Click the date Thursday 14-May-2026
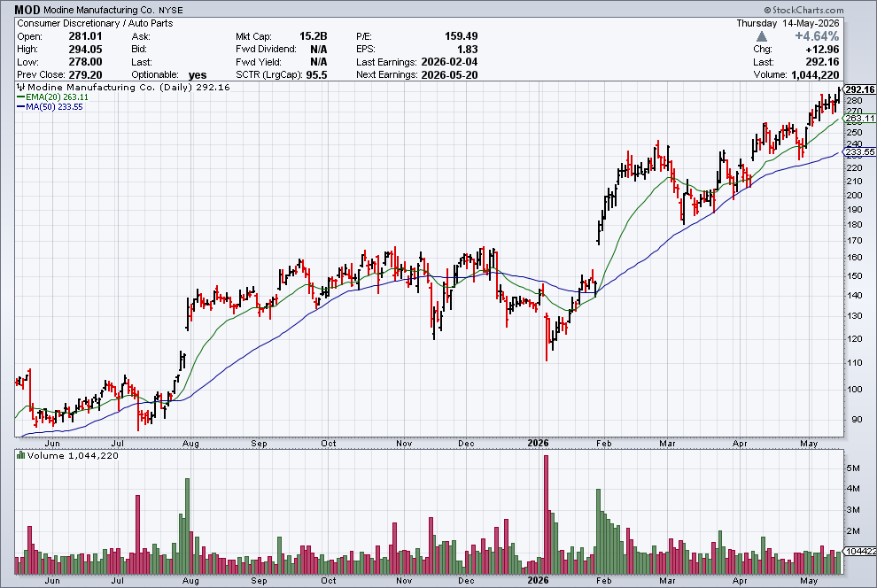Screen dimensions: 877x588 click(x=788, y=24)
